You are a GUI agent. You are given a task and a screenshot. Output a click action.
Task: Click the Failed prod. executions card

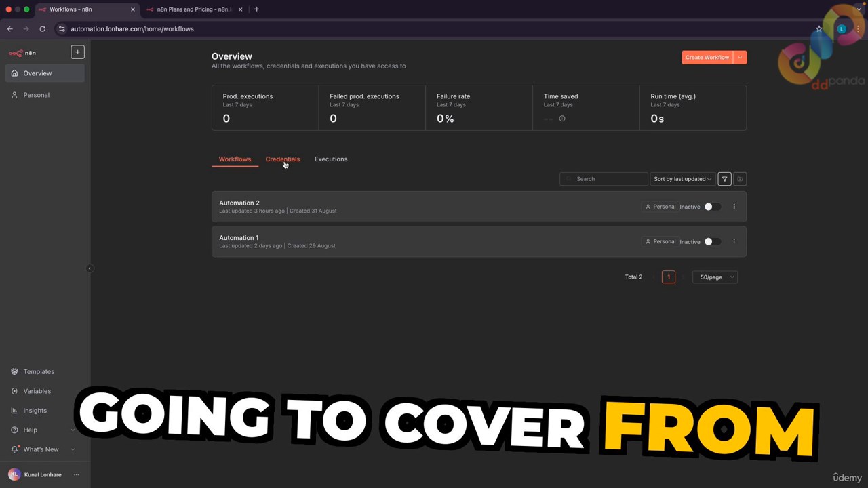click(372, 108)
